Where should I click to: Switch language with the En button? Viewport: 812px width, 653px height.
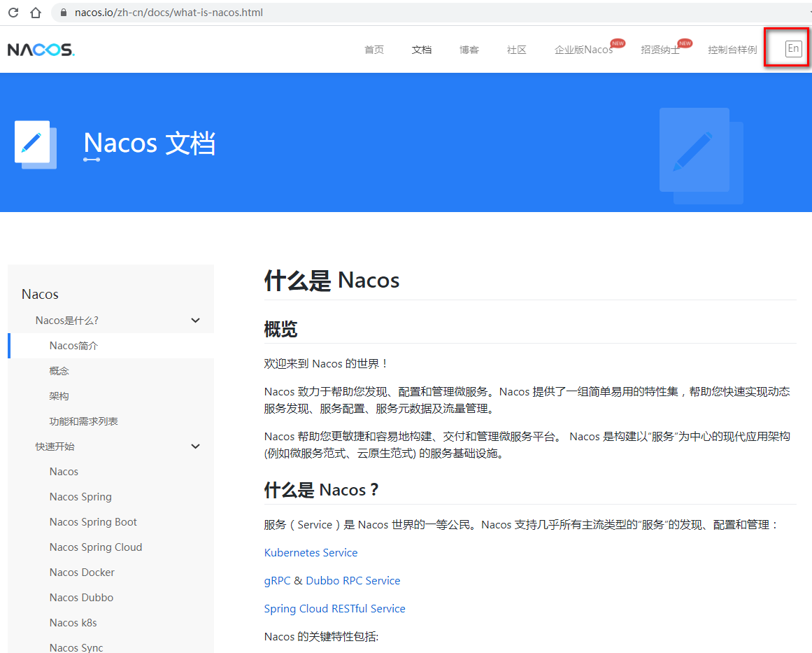pyautogui.click(x=793, y=49)
